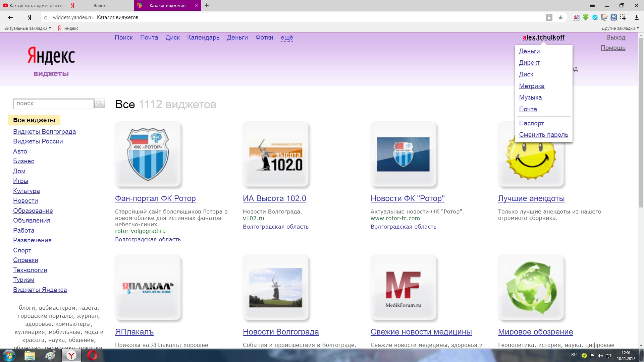
Task: Select the Все виджеты category
Action: pos(34,120)
